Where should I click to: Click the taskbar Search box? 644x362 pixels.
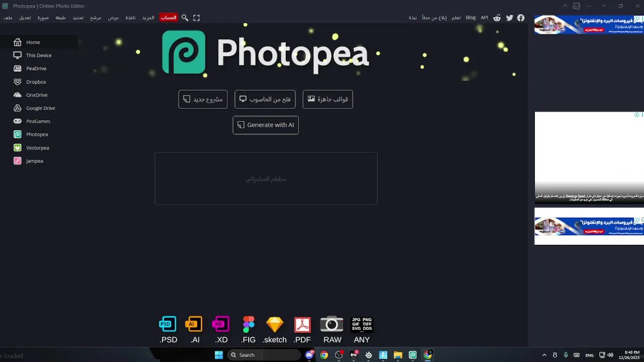[264, 355]
